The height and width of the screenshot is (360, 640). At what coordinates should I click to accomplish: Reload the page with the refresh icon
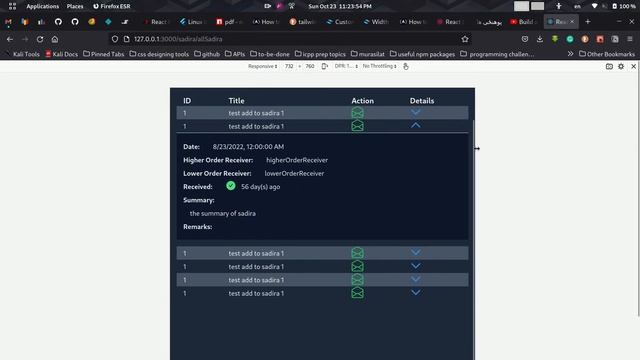[40, 39]
